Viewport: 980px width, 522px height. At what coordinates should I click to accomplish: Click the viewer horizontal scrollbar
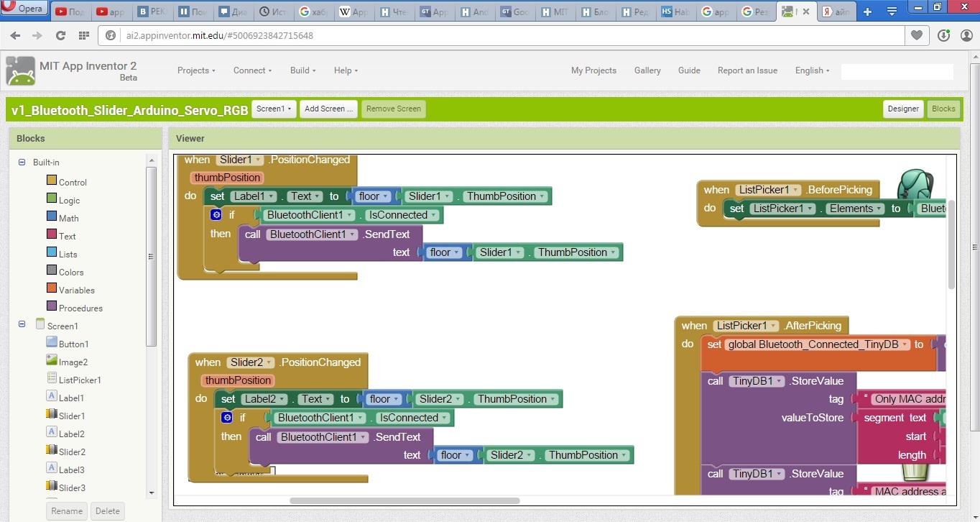[405, 500]
